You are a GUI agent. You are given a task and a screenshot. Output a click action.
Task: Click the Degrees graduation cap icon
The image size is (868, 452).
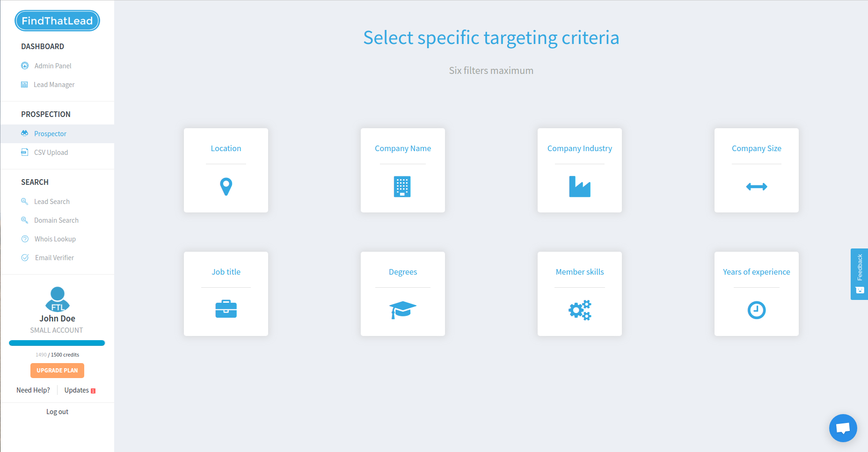tap(402, 310)
